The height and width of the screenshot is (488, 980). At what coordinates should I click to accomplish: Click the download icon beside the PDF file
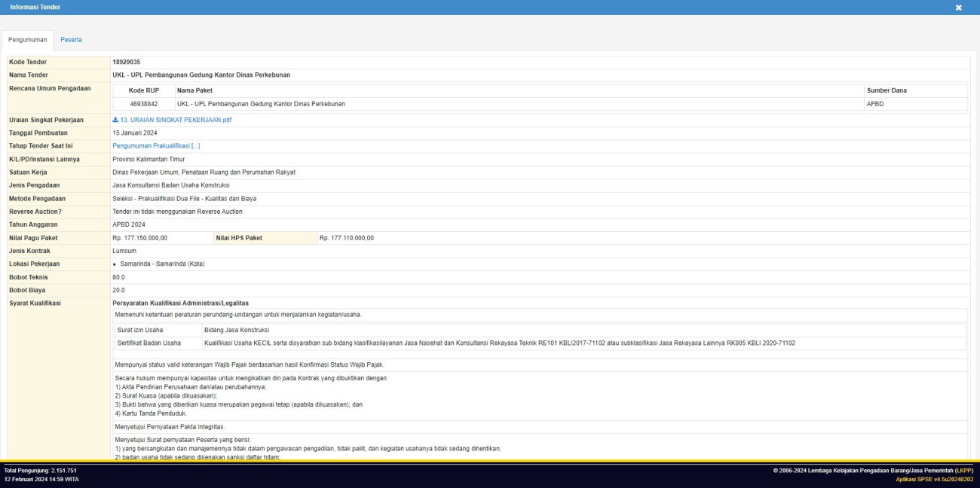coord(115,120)
